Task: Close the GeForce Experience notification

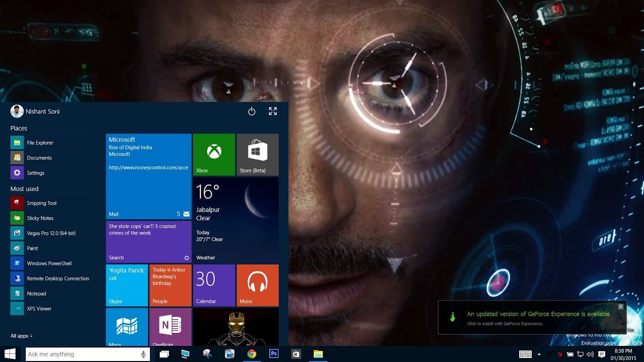Action: [x=621, y=306]
